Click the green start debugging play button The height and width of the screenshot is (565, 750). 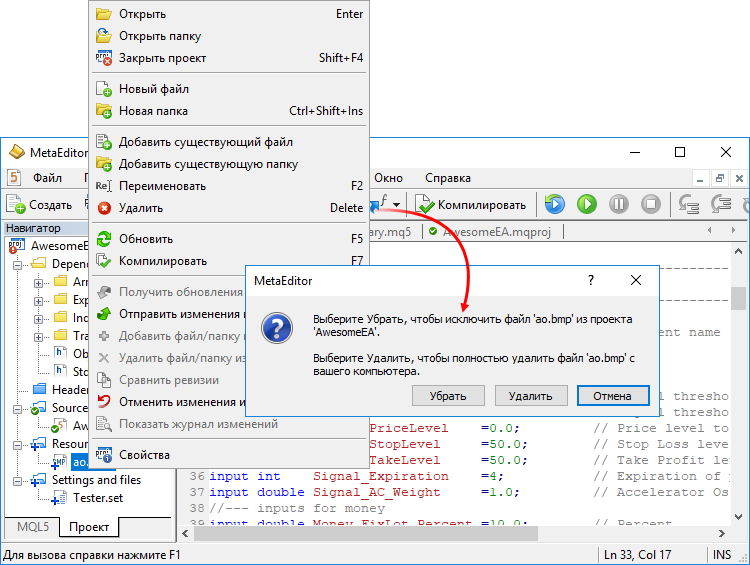587,204
